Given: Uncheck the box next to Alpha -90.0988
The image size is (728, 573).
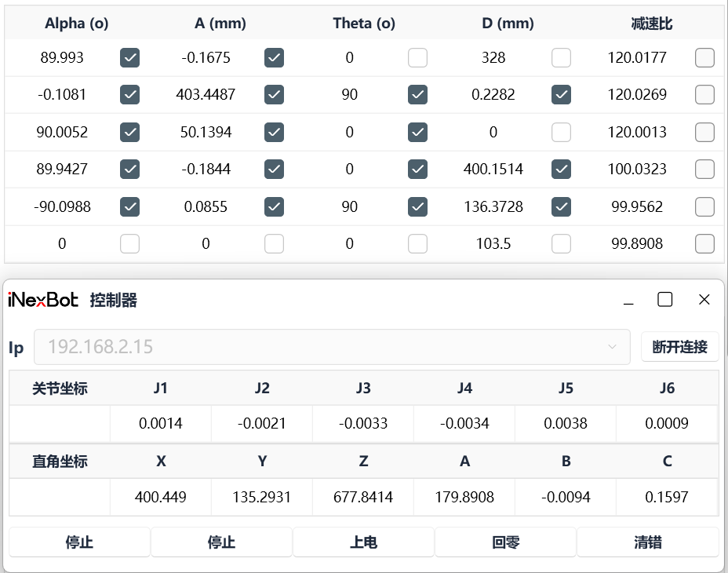Looking at the screenshot, I should click(x=130, y=206).
